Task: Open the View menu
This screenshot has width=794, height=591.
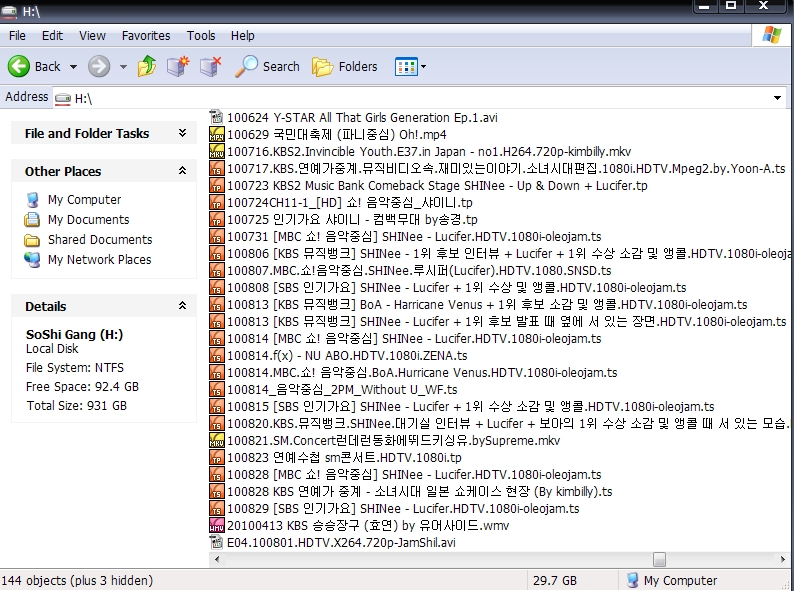Action: pyautogui.click(x=92, y=35)
